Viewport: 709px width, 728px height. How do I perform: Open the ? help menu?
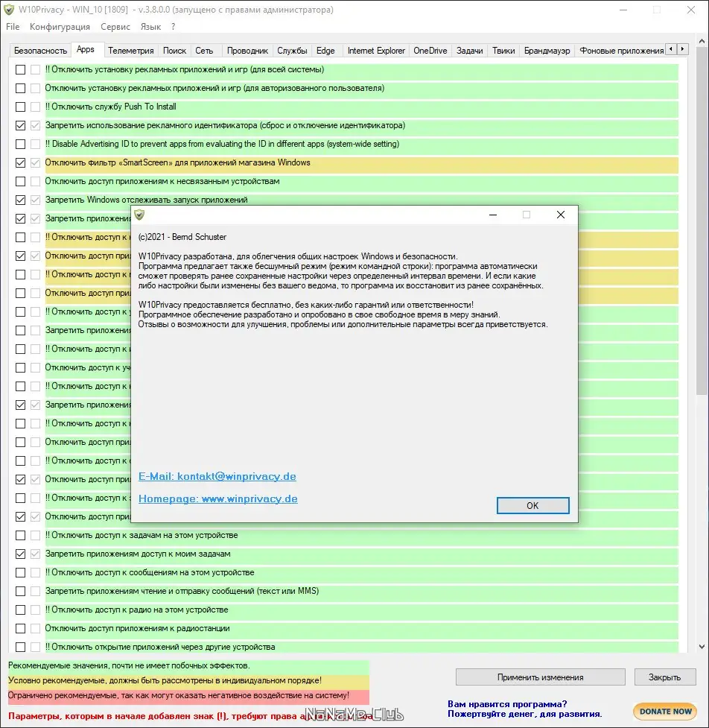coord(173,27)
